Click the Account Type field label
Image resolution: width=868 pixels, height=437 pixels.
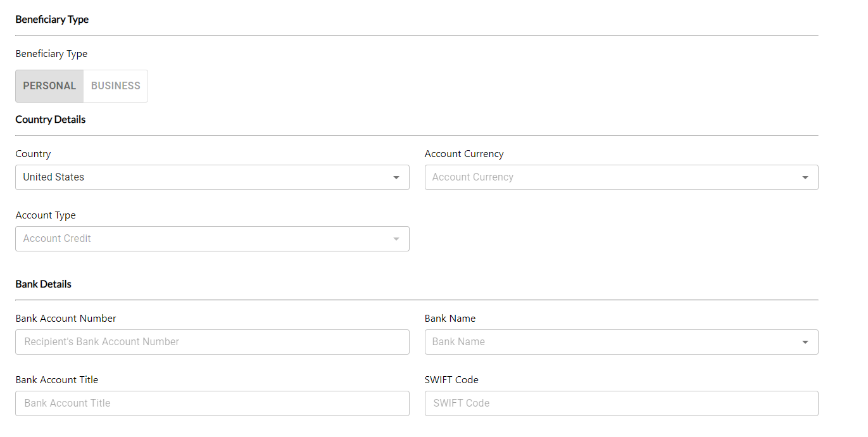(x=46, y=215)
